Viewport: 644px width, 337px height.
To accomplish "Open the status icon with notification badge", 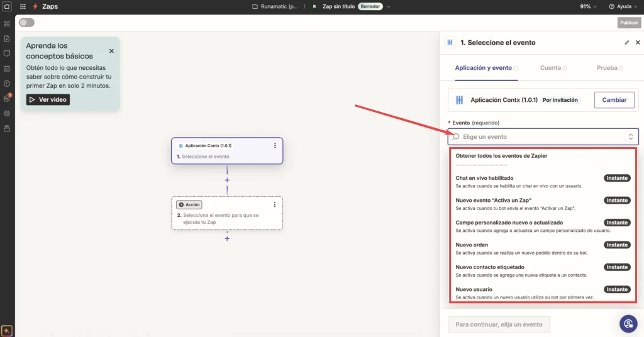I will click(x=7, y=98).
